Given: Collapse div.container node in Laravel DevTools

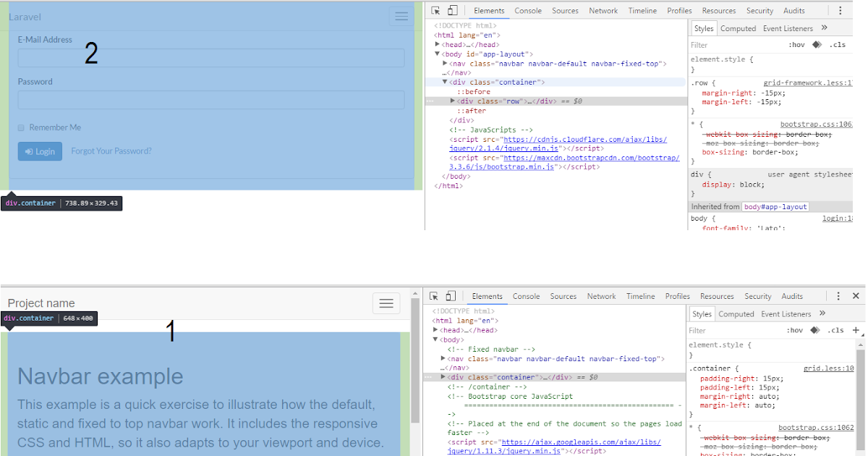Looking at the screenshot, I should (x=446, y=83).
